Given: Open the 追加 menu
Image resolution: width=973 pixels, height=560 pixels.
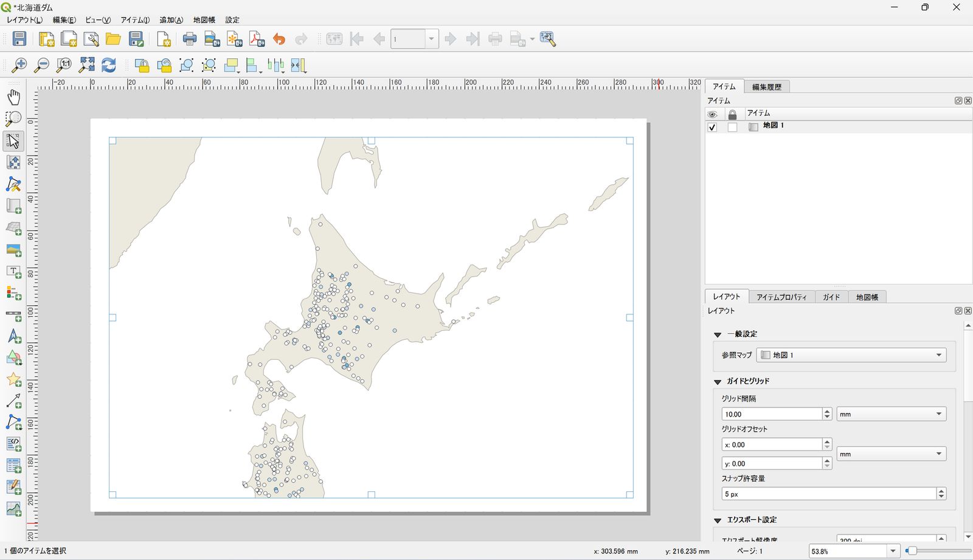Looking at the screenshot, I should (171, 20).
